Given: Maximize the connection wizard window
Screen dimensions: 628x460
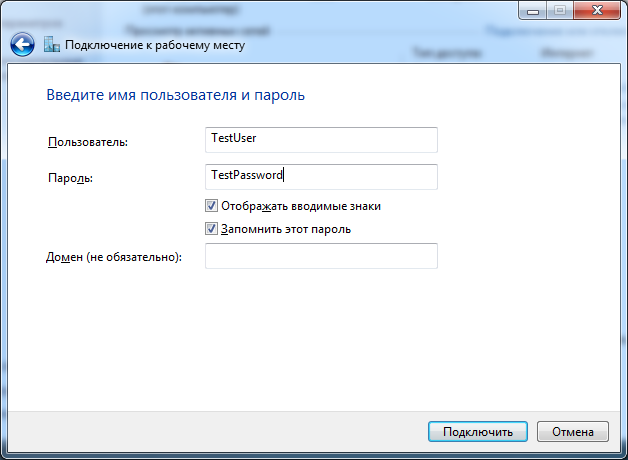Looking at the screenshot, I should 558,10.
